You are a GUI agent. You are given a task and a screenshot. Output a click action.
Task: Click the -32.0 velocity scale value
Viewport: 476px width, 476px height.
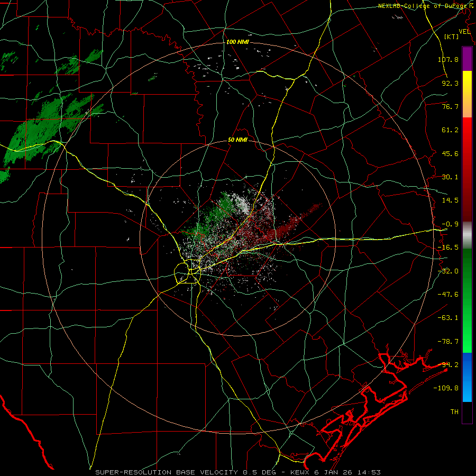[x=448, y=271]
